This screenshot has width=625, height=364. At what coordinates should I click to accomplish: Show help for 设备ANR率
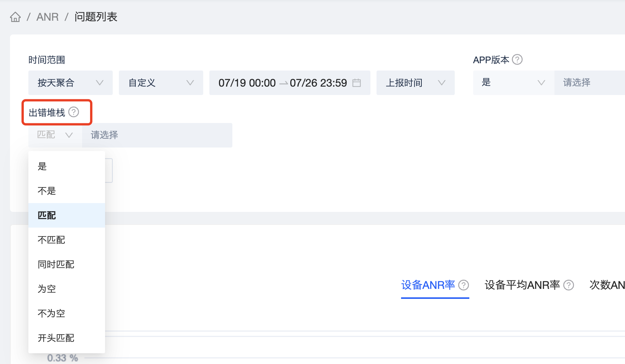click(x=464, y=285)
